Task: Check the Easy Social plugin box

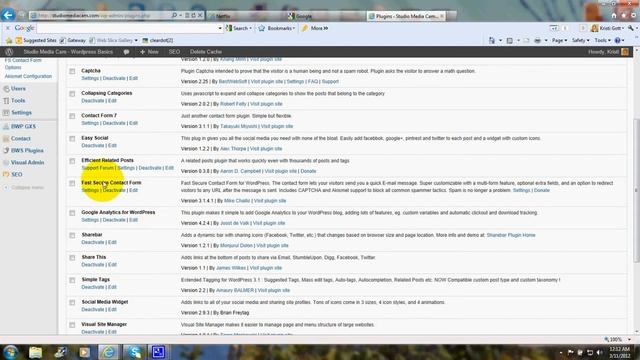Action: tap(72, 139)
